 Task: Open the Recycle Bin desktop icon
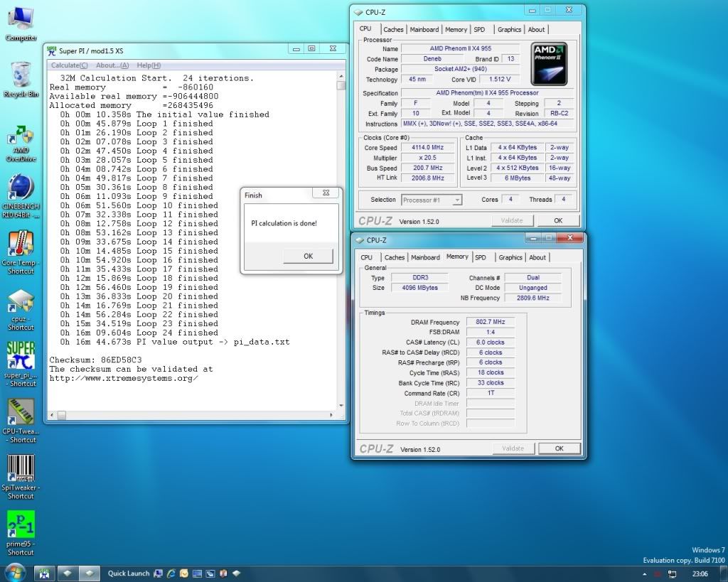21,80
